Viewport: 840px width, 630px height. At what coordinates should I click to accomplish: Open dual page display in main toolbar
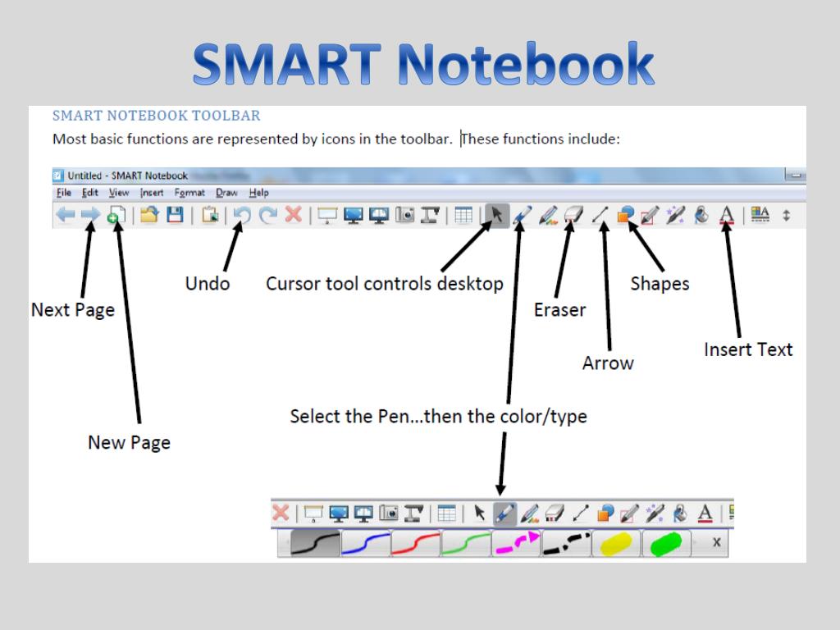[379, 216]
